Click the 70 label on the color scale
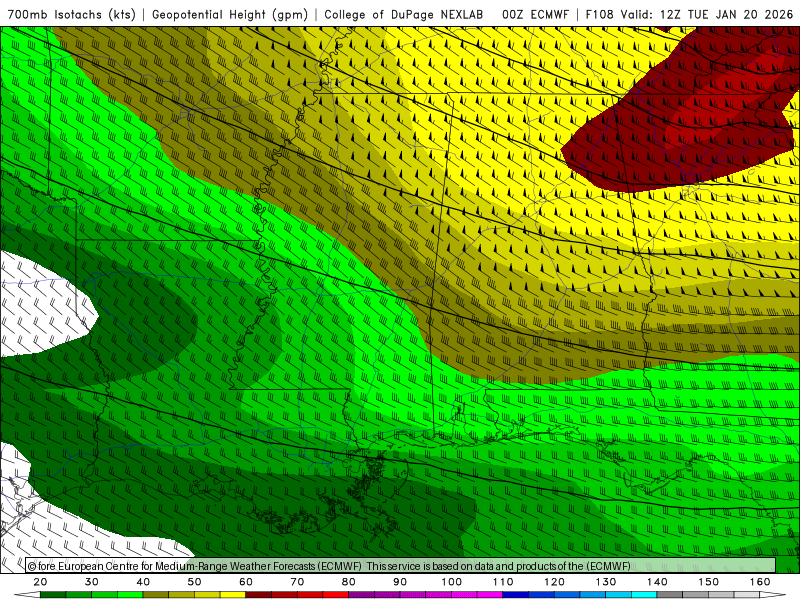 tap(297, 582)
